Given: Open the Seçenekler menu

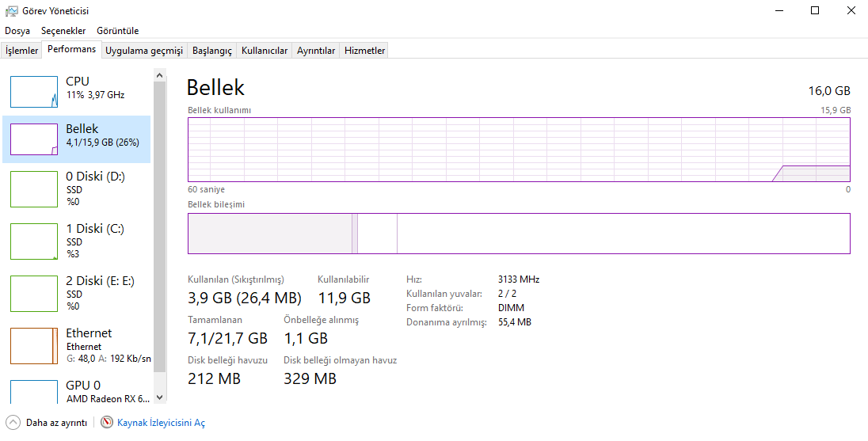Looking at the screenshot, I should tap(63, 31).
